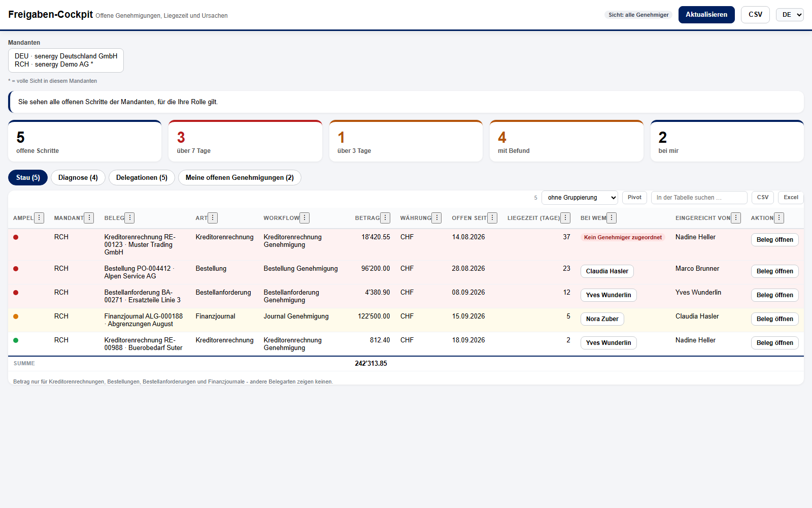Click the Aktualisieren button
The width and height of the screenshot is (812, 508).
pos(706,15)
